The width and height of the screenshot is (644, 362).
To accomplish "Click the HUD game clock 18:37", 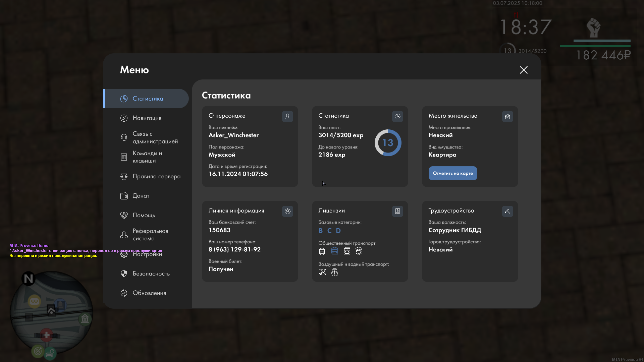I will tap(525, 27).
